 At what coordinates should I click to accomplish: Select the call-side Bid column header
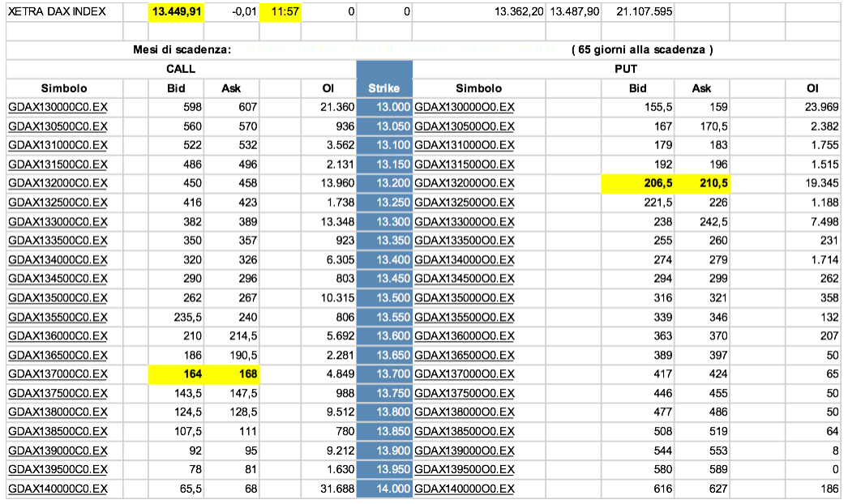(176, 88)
